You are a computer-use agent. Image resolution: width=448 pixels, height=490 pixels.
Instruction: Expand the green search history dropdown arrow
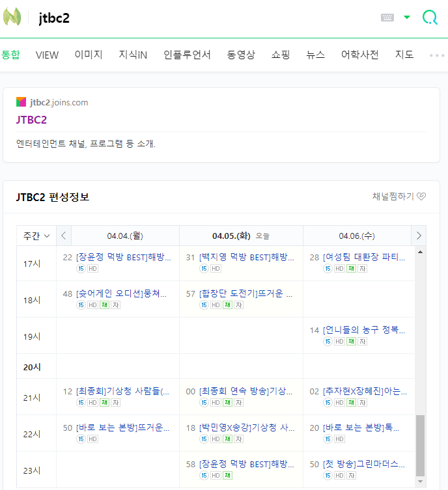[x=407, y=17]
